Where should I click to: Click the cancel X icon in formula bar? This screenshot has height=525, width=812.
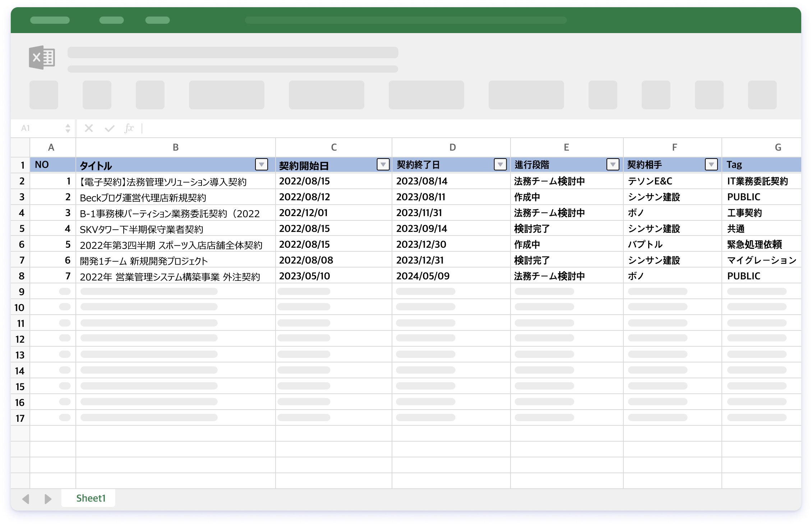coord(89,128)
